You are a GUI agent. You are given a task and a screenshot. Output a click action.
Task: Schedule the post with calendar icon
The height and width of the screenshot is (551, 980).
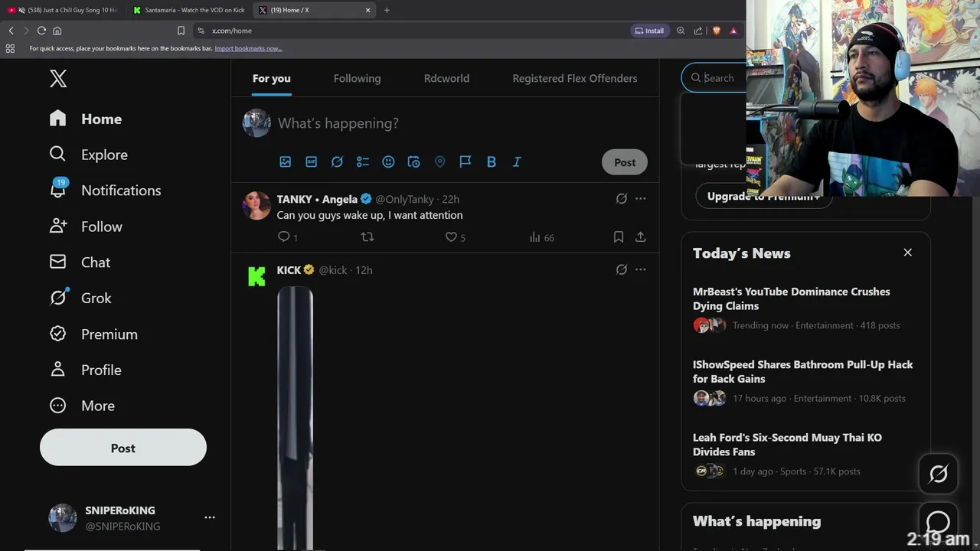point(414,161)
